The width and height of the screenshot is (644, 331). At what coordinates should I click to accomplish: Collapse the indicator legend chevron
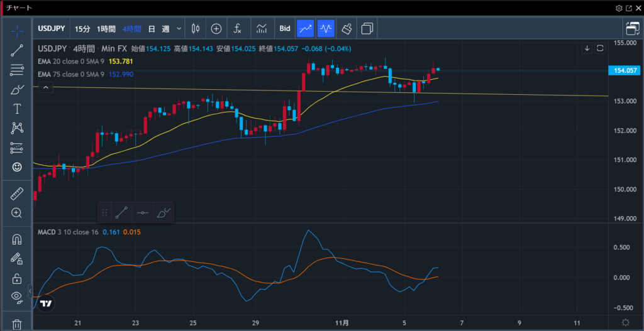(46, 88)
